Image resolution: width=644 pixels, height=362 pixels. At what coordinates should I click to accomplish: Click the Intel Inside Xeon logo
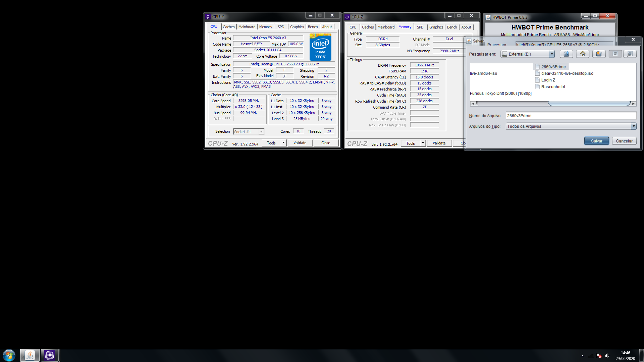click(x=320, y=47)
